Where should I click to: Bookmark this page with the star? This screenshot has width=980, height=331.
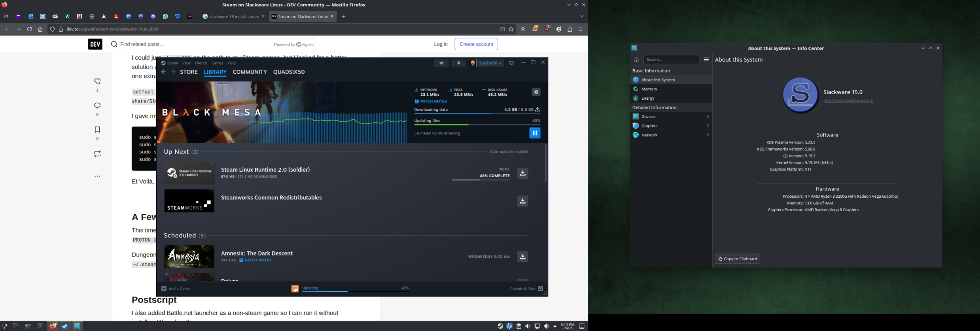[x=511, y=29]
